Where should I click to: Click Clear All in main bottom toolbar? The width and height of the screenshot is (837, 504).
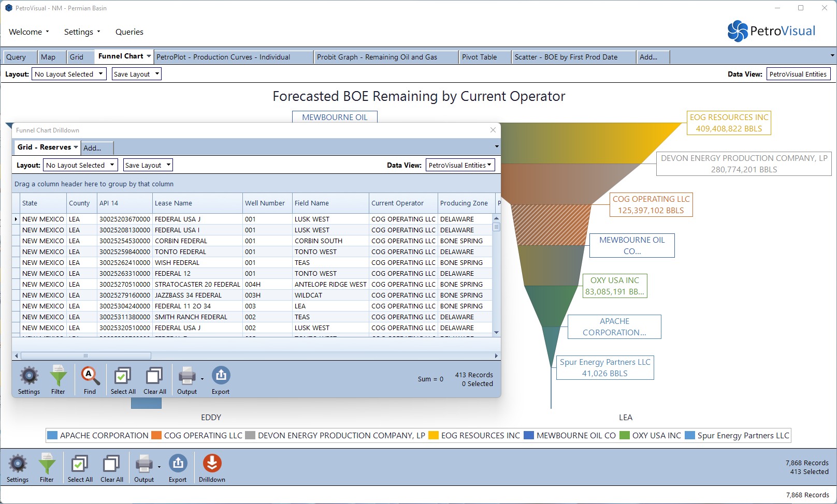(x=111, y=464)
